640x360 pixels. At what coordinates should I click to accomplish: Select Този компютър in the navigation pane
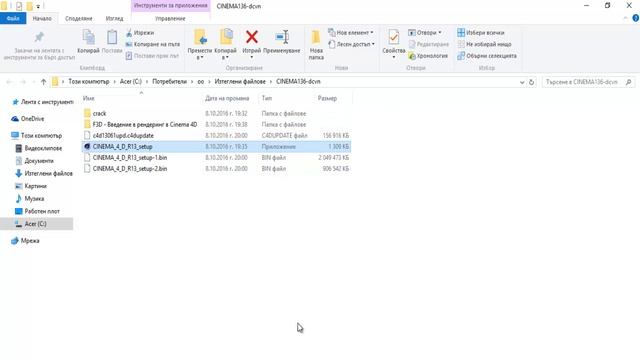pyautogui.click(x=37, y=136)
